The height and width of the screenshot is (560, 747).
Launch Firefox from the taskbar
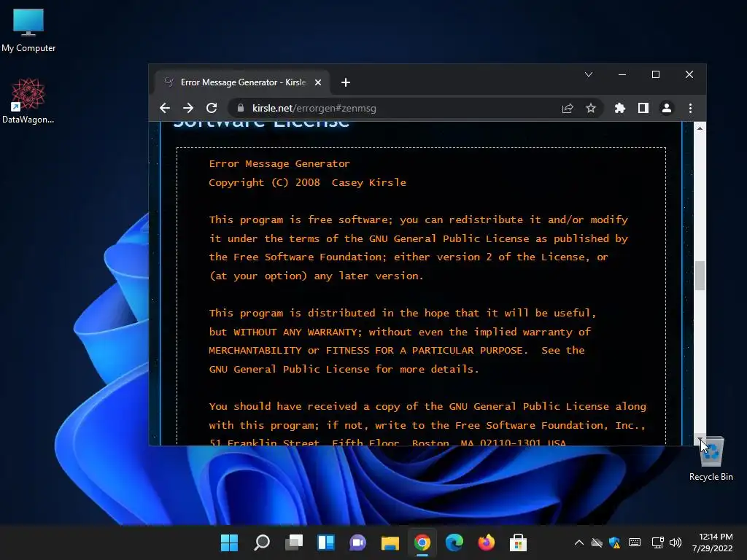[x=487, y=542]
